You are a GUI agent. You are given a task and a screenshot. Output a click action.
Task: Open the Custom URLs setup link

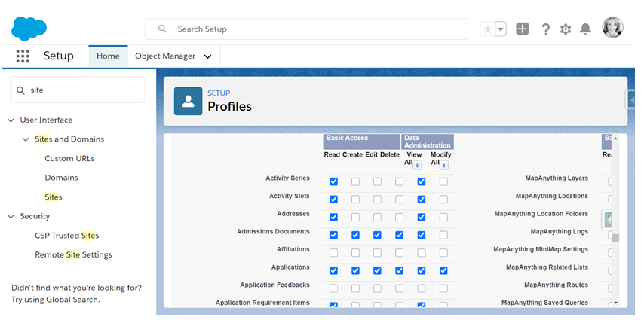click(69, 159)
